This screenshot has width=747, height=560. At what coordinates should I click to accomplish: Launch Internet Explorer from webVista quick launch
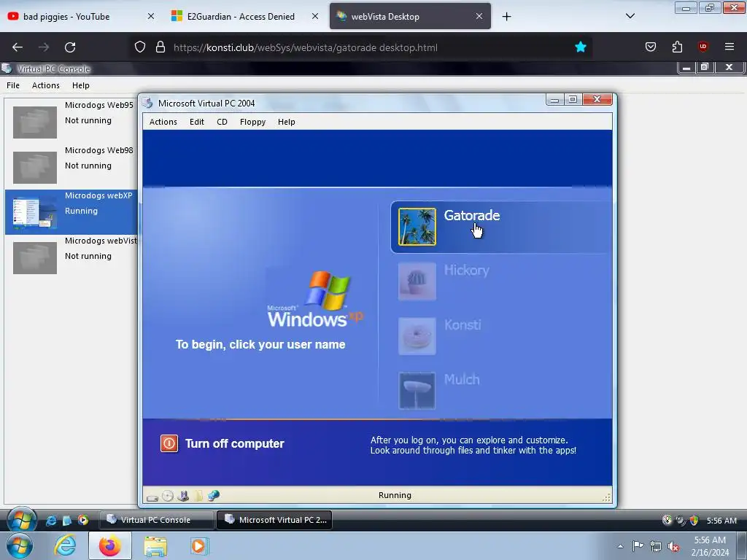tap(51, 520)
